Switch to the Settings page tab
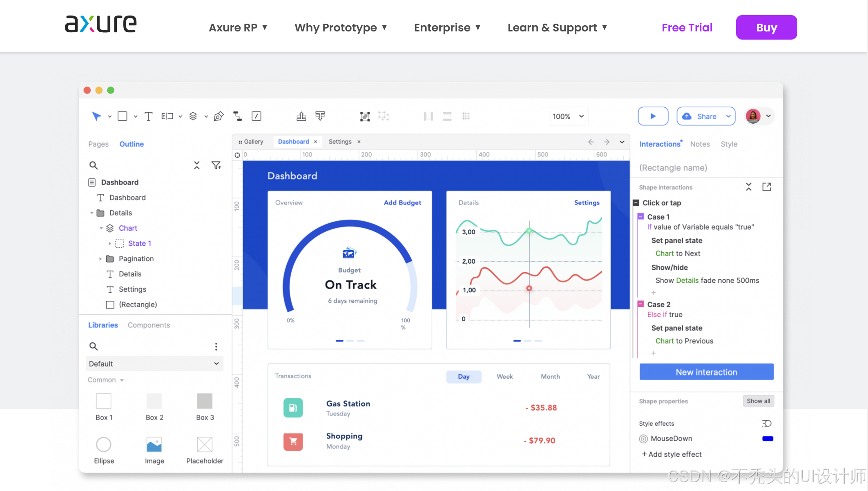This screenshot has width=868, height=491. click(x=340, y=142)
